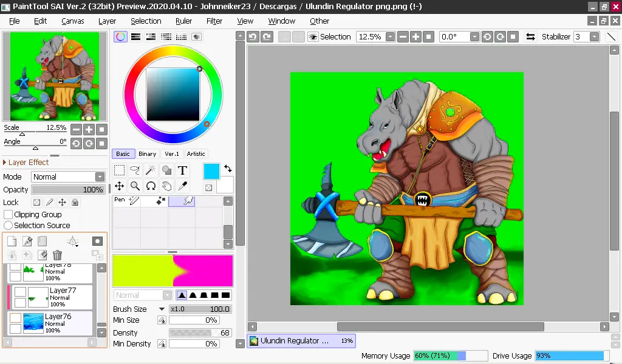Open the canvas zoom 12.5% dropdown
The width and height of the screenshot is (622, 364).
click(391, 37)
